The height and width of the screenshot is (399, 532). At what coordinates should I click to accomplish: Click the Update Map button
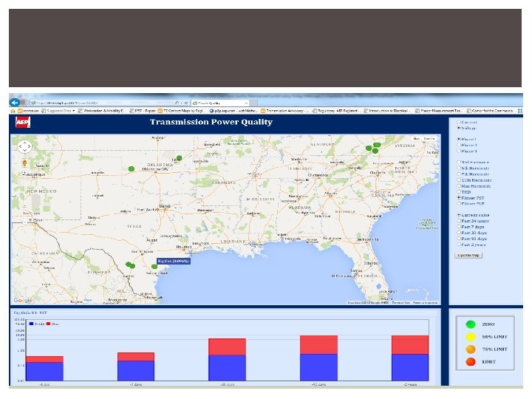[x=468, y=255]
